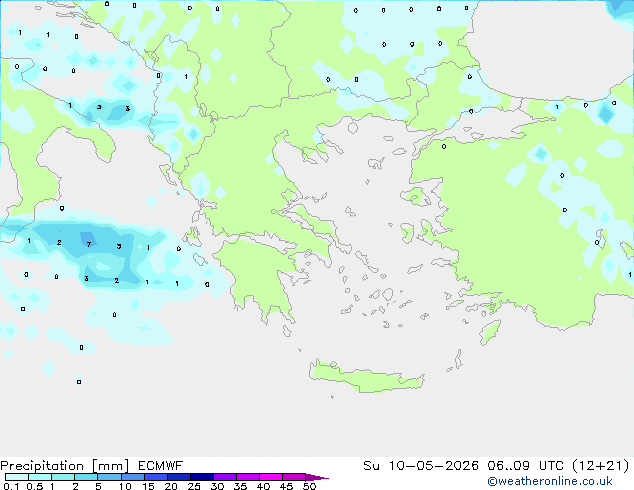The height and width of the screenshot is (490, 634).
Task: Click the legend scale label '15'
Action: click(x=148, y=486)
